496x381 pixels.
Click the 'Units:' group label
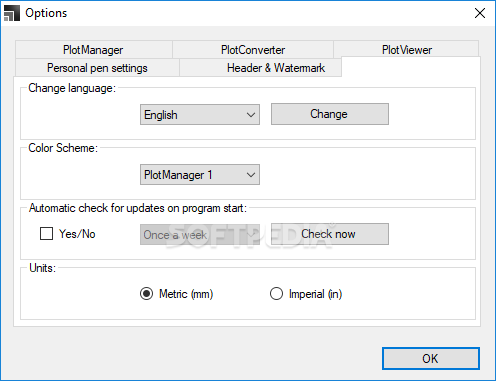click(x=42, y=268)
